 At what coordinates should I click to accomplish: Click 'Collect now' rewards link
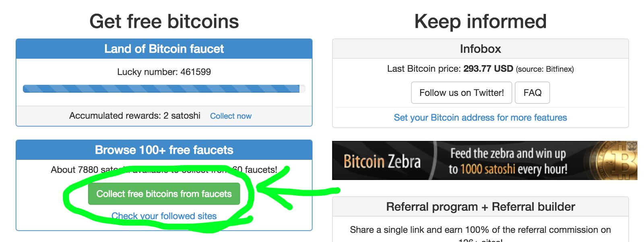231,116
